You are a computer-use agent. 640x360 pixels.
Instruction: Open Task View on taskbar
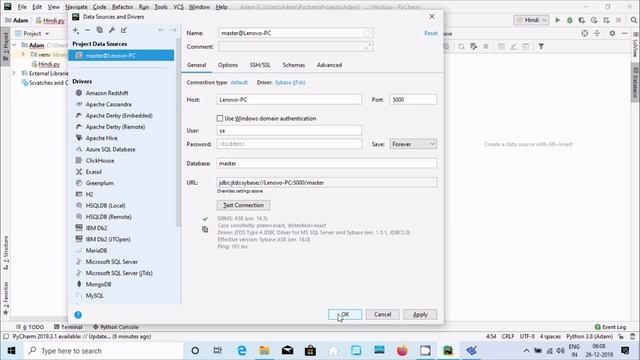pyautogui.click(x=218, y=350)
